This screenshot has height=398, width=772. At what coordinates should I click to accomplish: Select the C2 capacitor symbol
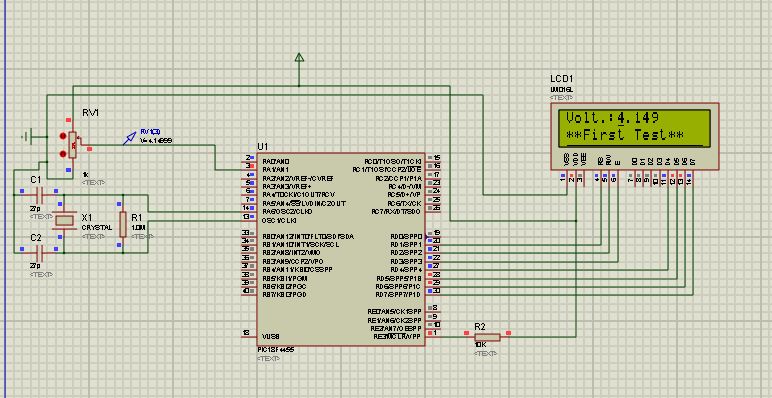tap(39, 253)
